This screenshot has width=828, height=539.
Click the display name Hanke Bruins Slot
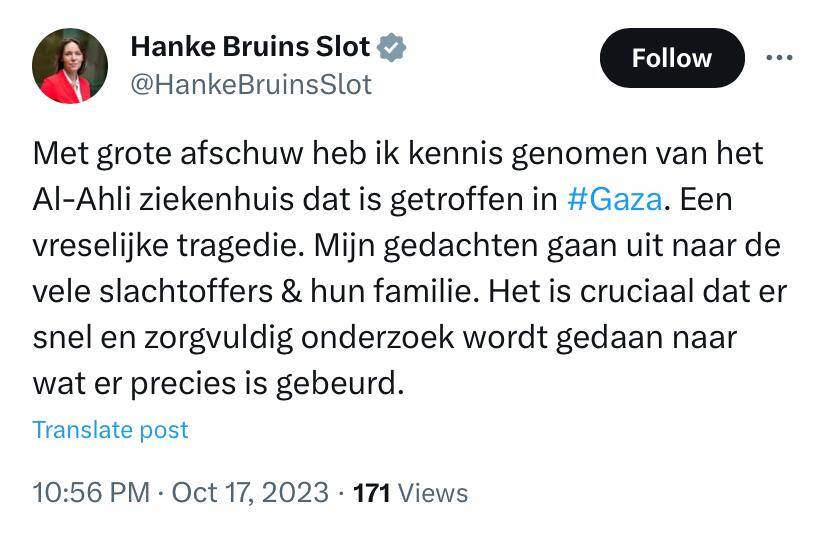[250, 47]
